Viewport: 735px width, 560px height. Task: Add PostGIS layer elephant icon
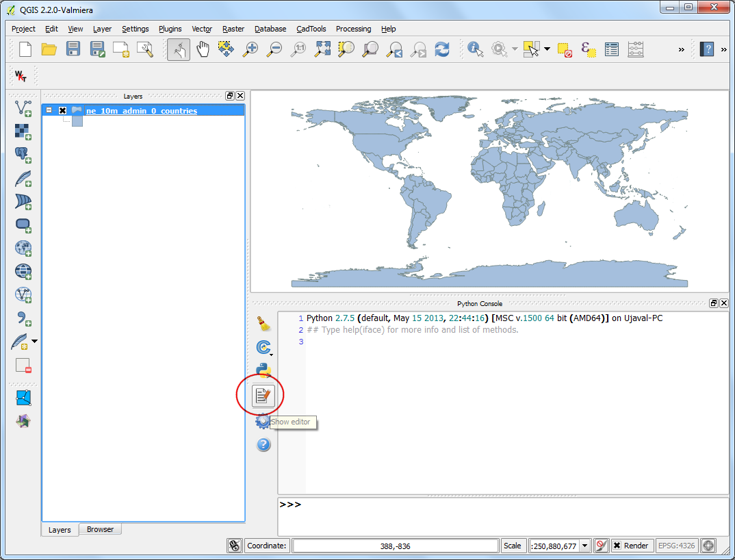tap(23, 155)
